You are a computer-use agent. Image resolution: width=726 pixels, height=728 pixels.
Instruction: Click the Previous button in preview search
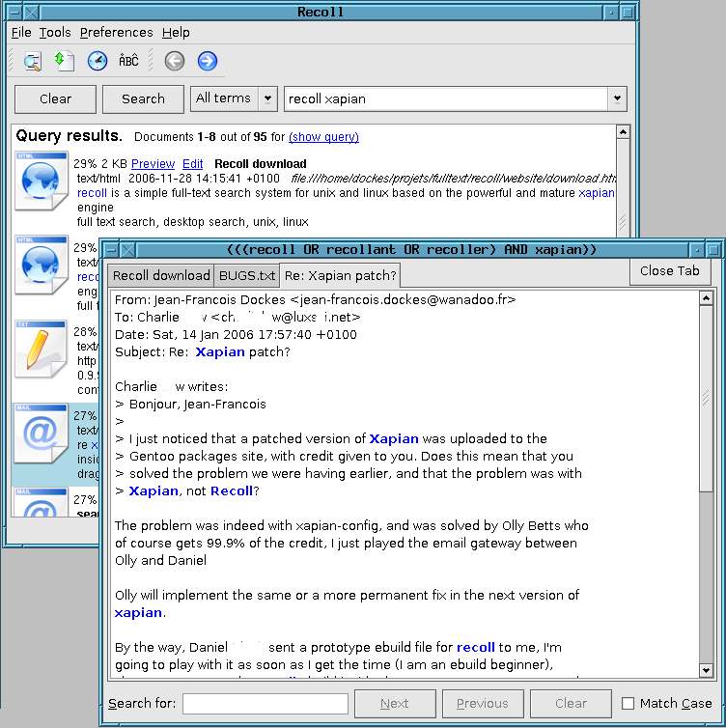[x=483, y=704]
